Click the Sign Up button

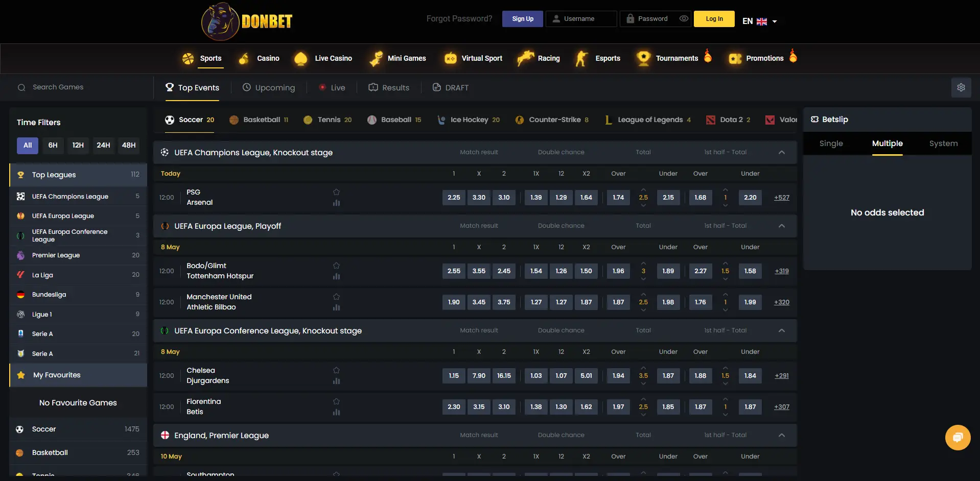coord(523,19)
